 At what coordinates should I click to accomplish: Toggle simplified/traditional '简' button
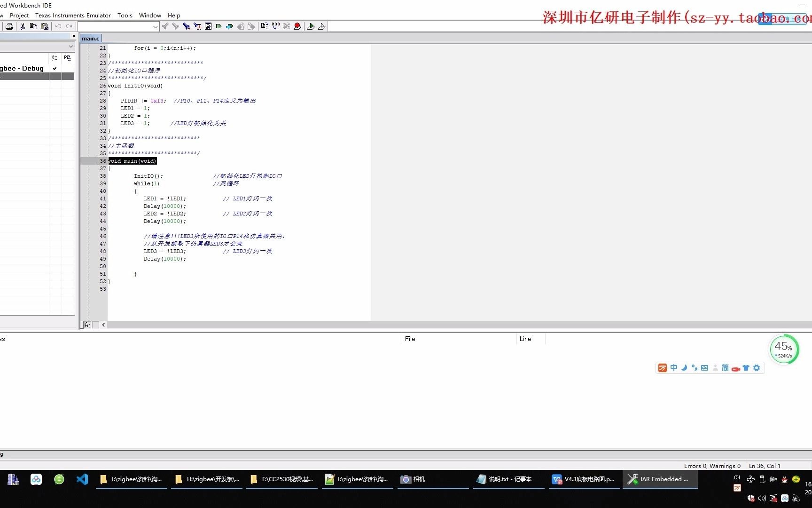pyautogui.click(x=725, y=368)
